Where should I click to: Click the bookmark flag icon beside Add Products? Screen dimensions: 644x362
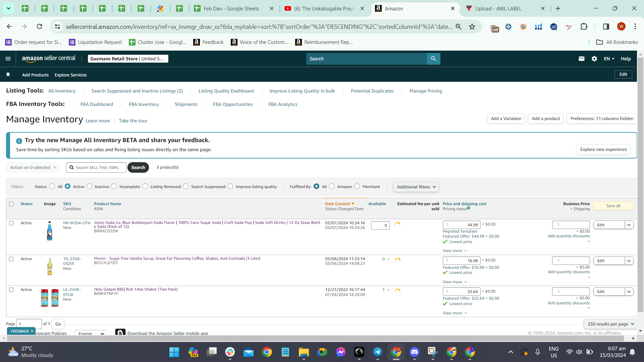(x=8, y=75)
